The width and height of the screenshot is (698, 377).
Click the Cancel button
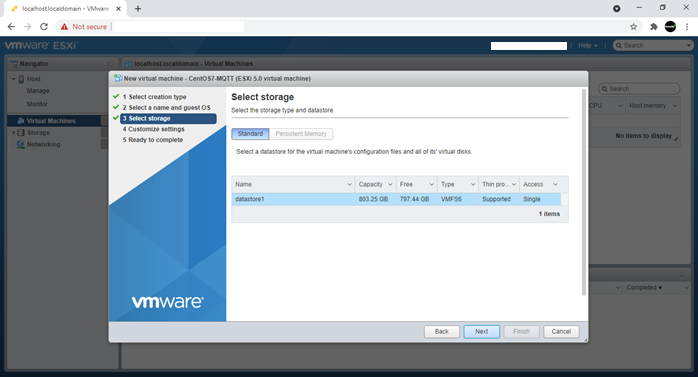[561, 332]
